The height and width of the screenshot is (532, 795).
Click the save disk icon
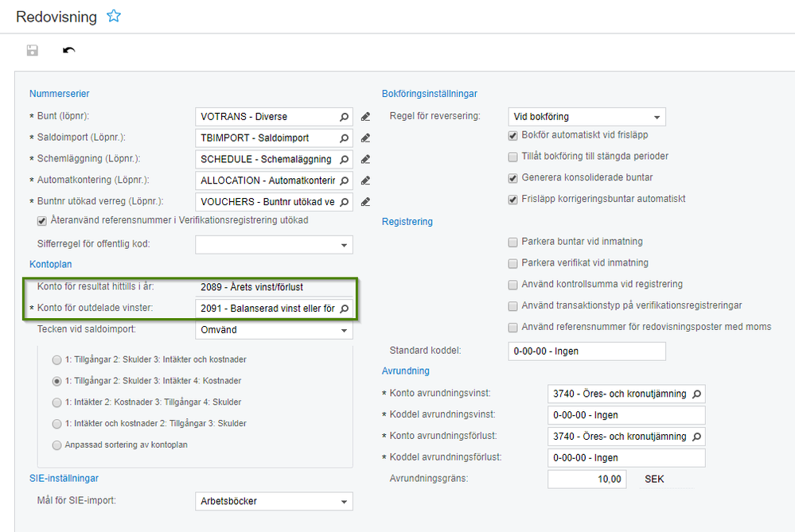33,51
